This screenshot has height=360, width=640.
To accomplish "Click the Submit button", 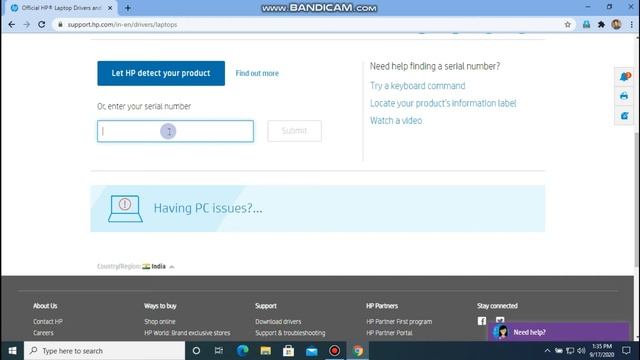I will (x=294, y=131).
